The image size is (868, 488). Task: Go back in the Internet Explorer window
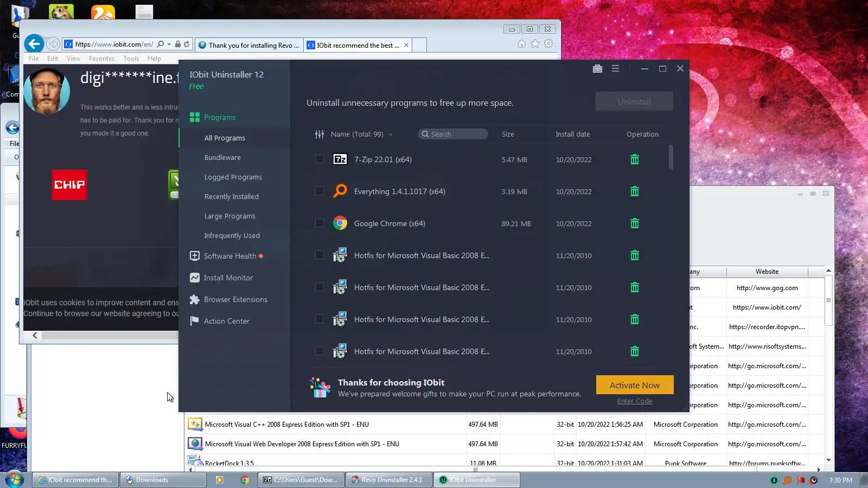34,44
